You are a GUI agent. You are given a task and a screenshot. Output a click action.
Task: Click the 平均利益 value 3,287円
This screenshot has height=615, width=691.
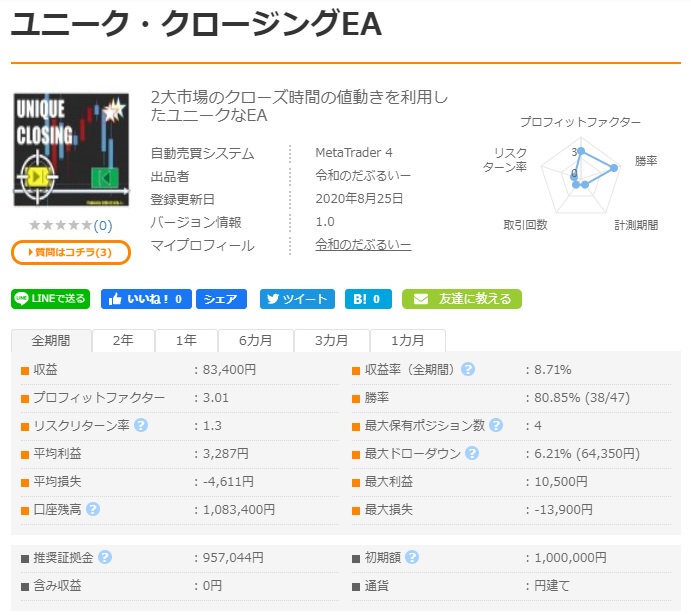pos(226,453)
